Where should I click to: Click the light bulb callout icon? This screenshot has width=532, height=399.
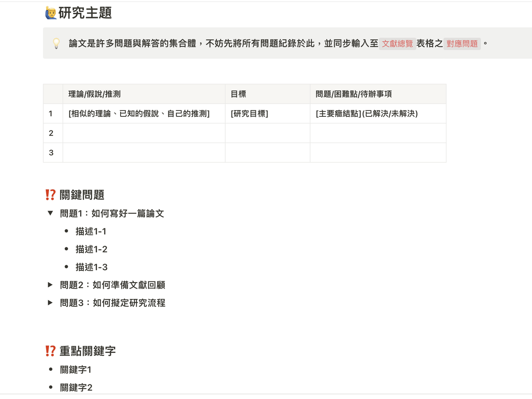pyautogui.click(x=57, y=43)
